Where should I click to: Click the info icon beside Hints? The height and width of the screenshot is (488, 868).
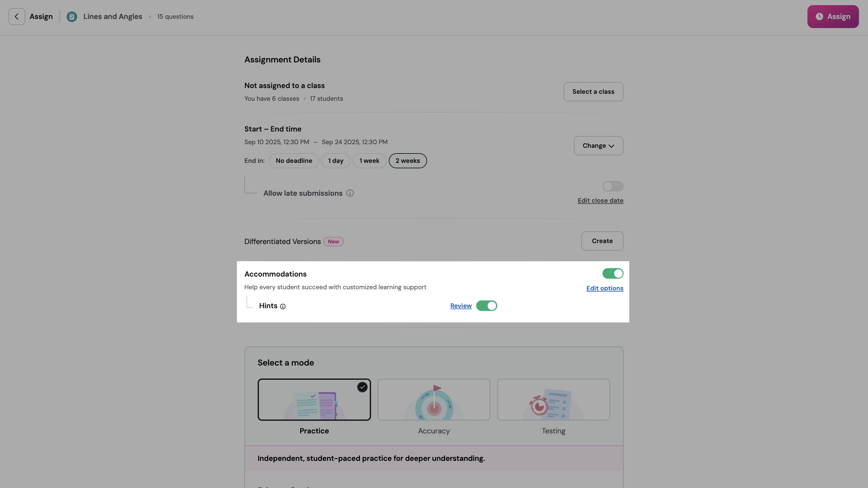point(283,306)
